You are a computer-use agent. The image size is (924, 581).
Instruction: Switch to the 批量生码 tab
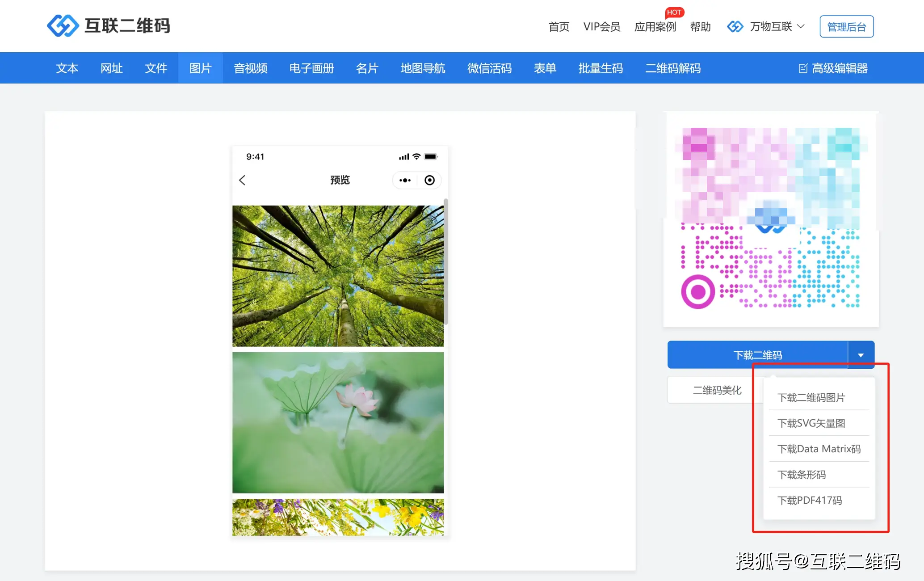[601, 68]
